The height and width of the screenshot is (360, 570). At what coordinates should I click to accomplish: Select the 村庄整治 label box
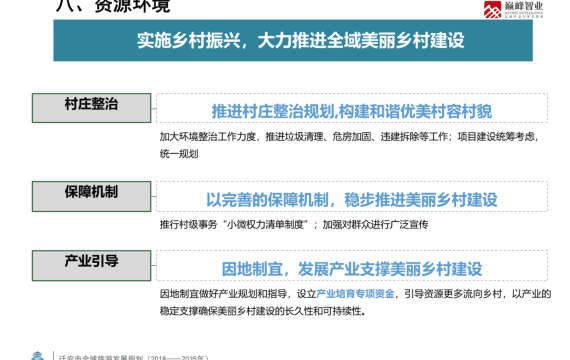91,108
